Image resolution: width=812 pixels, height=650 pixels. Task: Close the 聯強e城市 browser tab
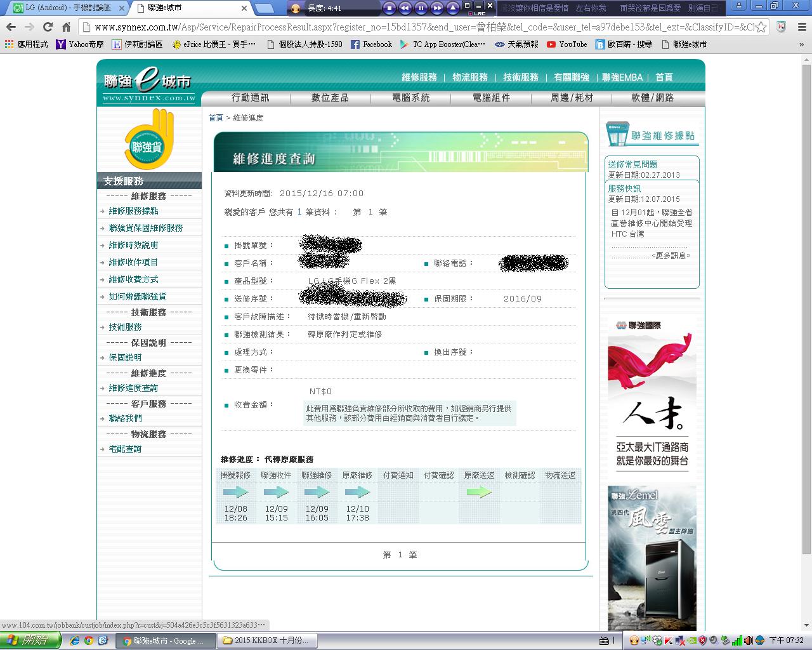point(244,8)
